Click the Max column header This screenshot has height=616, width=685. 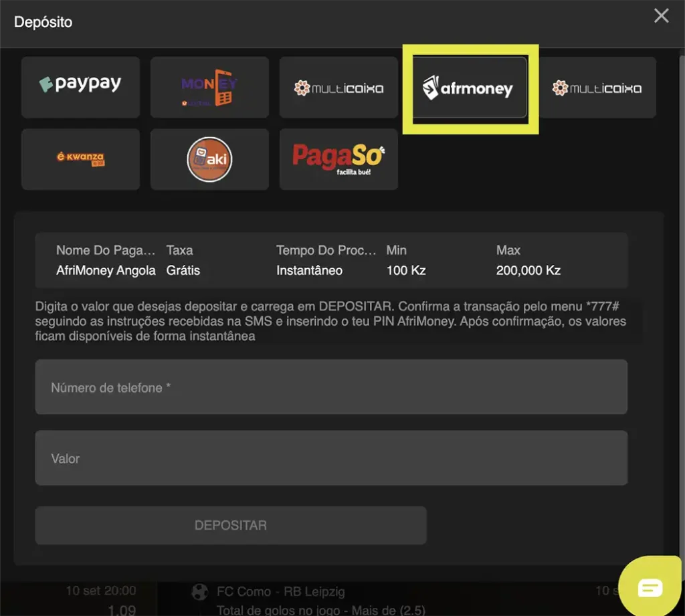tap(508, 250)
